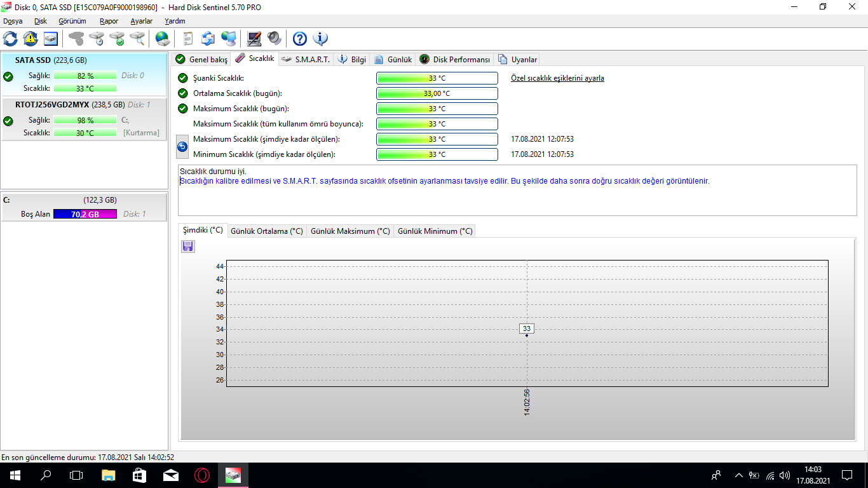Show the Günlük Ortalama (°C) graph tab
The height and width of the screenshot is (488, 868).
(x=267, y=231)
